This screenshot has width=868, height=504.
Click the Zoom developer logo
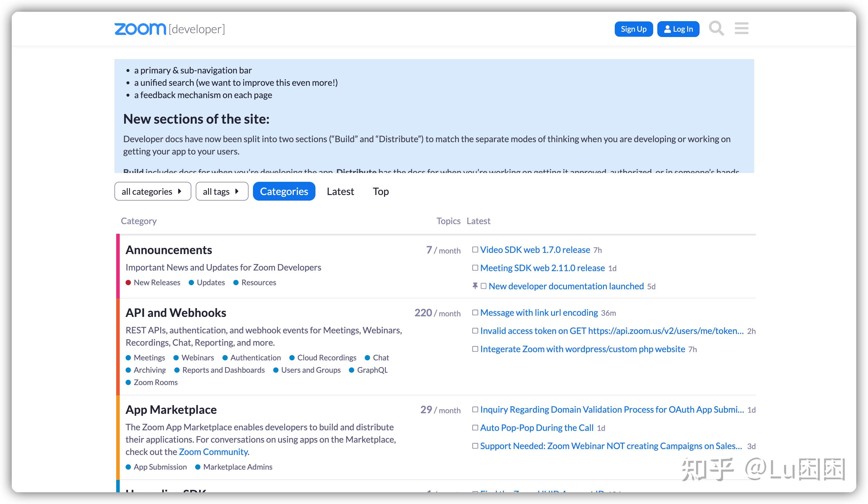pyautogui.click(x=170, y=29)
